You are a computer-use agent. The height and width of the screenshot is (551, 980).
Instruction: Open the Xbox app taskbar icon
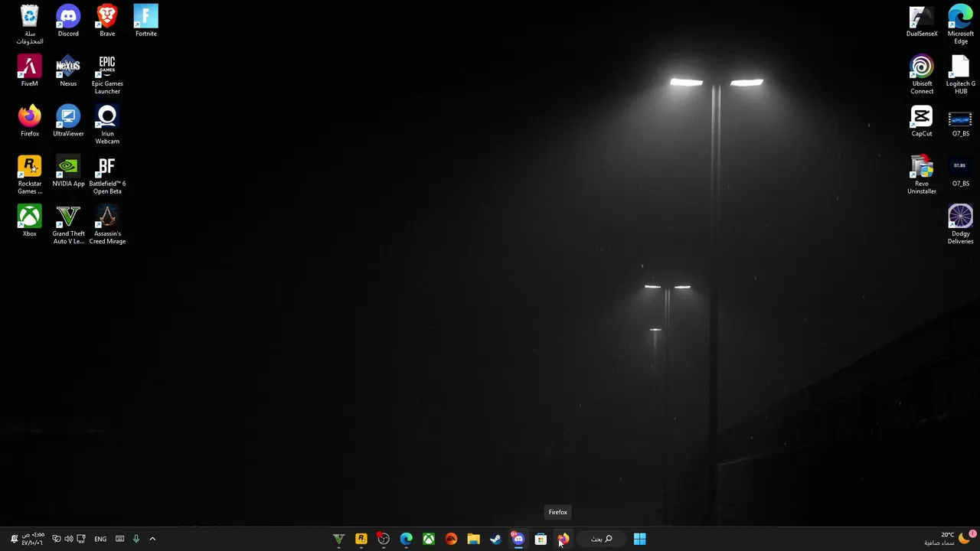pos(429,539)
